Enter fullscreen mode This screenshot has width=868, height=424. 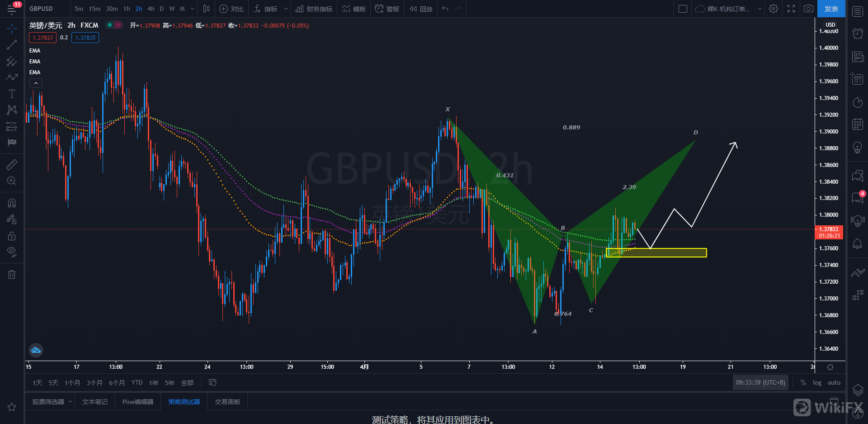point(791,9)
